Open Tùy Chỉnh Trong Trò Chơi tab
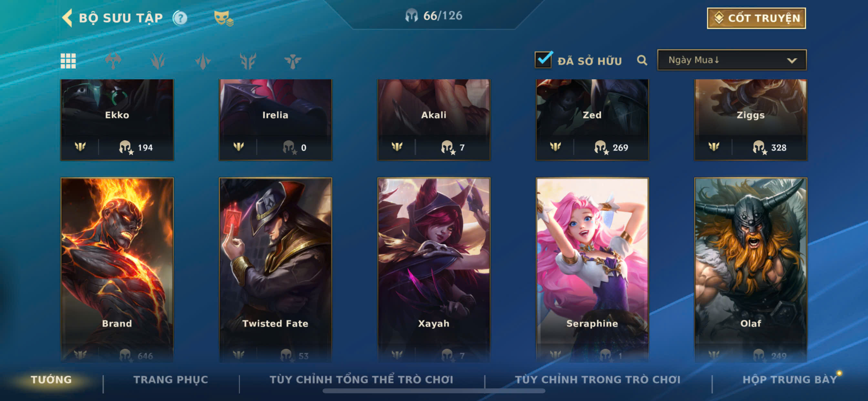The width and height of the screenshot is (868, 401). [598, 380]
